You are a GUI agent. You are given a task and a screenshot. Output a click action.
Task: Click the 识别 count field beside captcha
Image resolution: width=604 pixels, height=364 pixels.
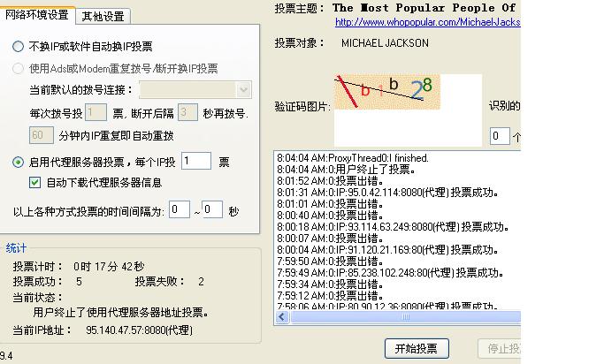[x=500, y=135]
